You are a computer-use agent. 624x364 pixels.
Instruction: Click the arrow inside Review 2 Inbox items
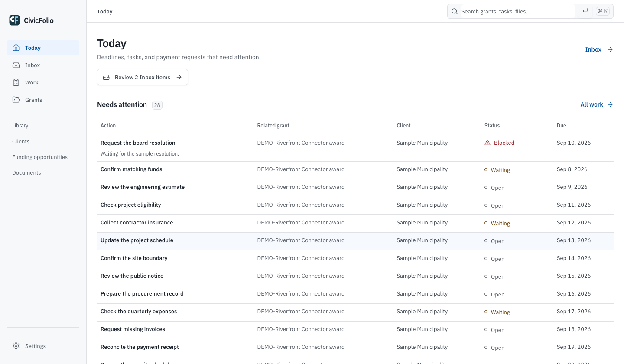click(x=179, y=77)
